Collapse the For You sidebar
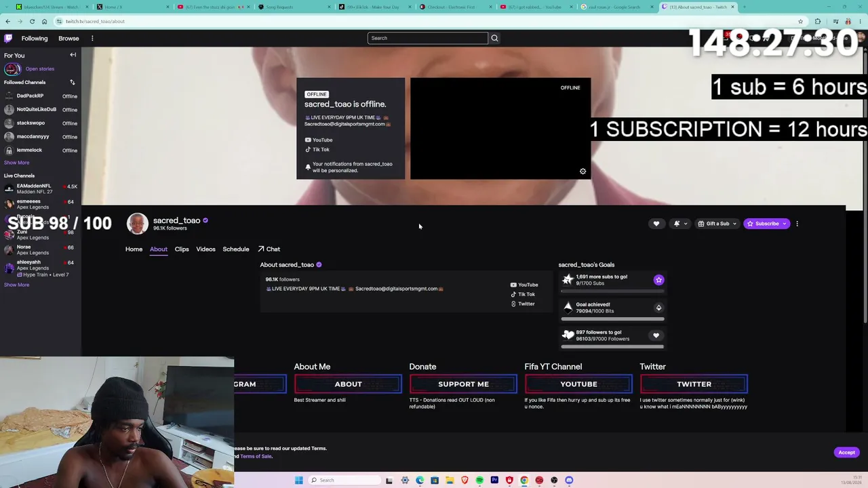 tap(73, 55)
